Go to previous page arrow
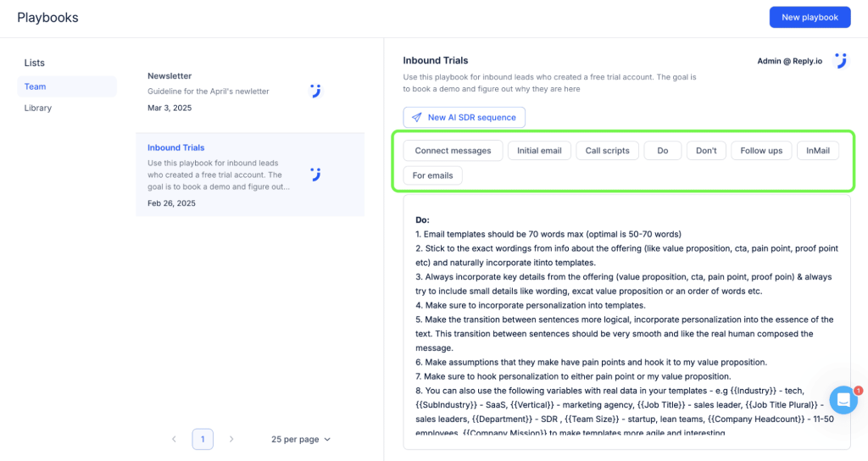Viewport: 868px width, 461px height. (174, 439)
